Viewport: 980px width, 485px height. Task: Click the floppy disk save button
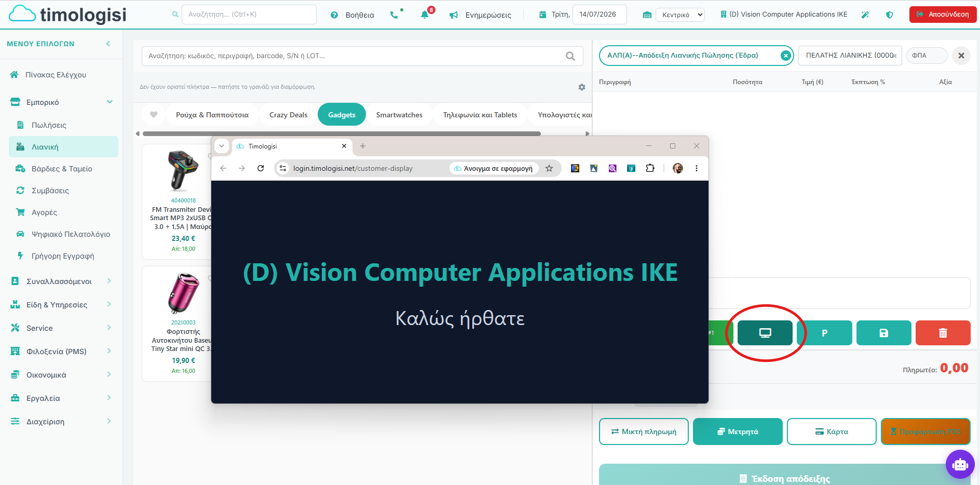[x=883, y=333]
